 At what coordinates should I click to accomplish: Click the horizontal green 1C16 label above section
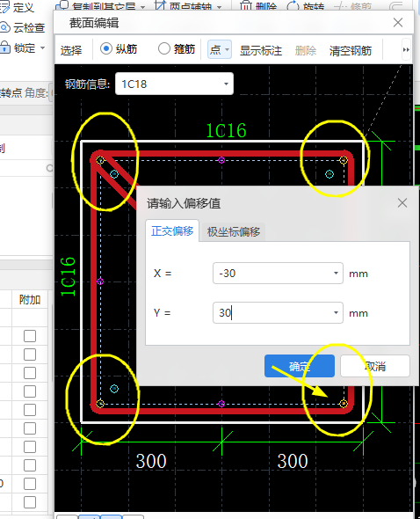pyautogui.click(x=226, y=130)
